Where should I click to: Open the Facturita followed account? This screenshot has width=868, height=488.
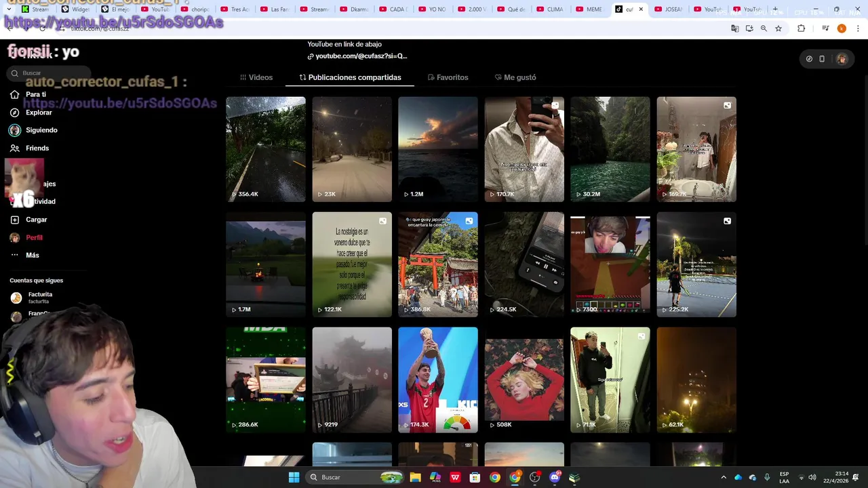pos(40,298)
